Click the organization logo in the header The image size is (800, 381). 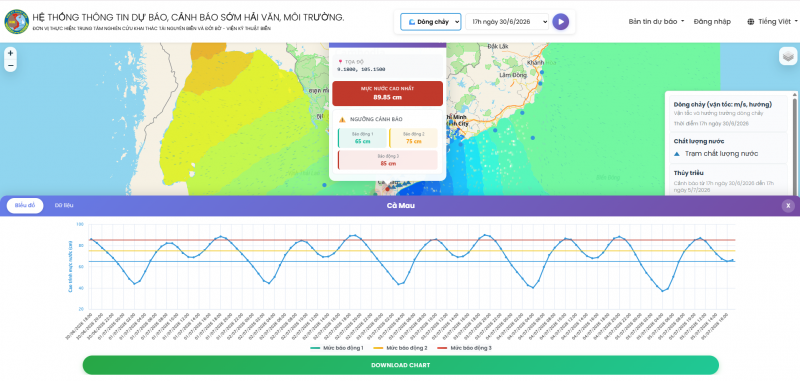(x=16, y=21)
